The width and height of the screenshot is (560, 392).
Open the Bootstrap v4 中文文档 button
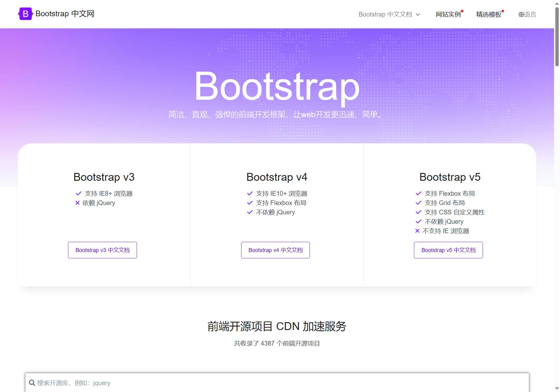pyautogui.click(x=275, y=250)
